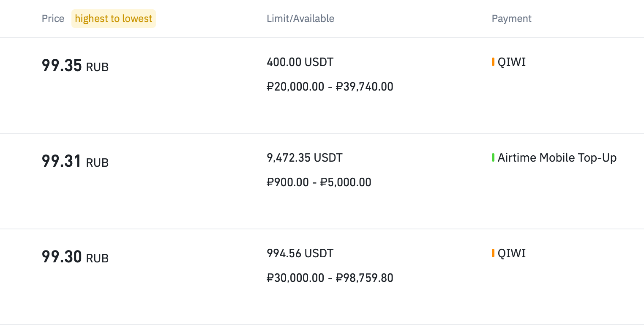Click the 9,472.35 USDT available amount
Image resolution: width=644 pixels, height=325 pixels.
(304, 158)
